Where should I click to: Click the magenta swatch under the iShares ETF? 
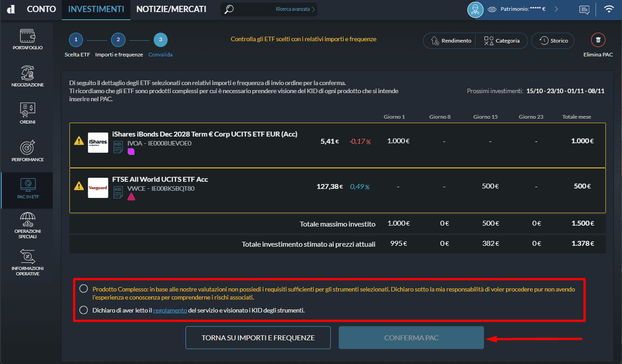131,152
